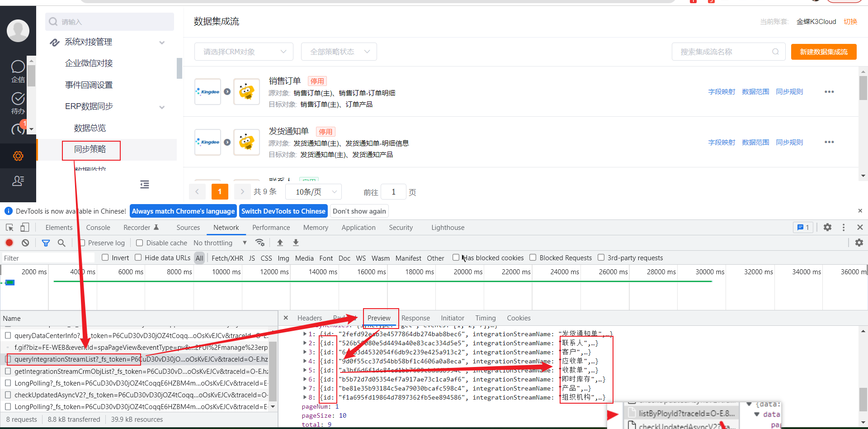
Task: Click Always match Chrome's language button
Action: pos(183,211)
